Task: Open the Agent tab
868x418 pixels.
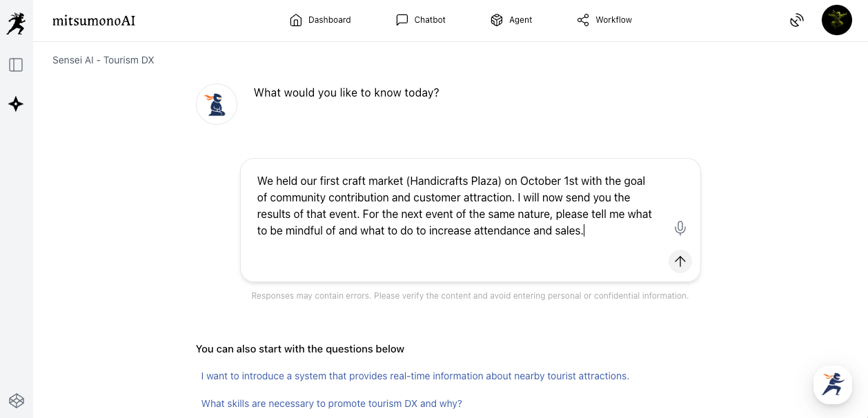Action: [511, 20]
